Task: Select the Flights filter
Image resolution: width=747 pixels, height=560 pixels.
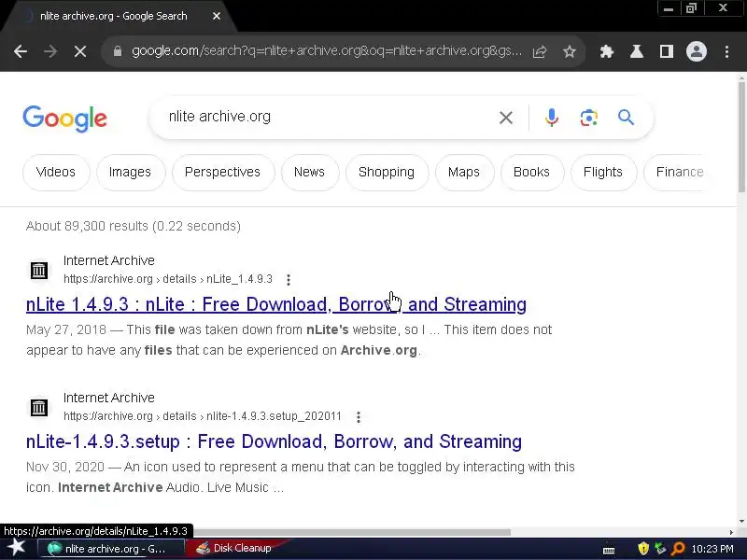Action: (603, 172)
